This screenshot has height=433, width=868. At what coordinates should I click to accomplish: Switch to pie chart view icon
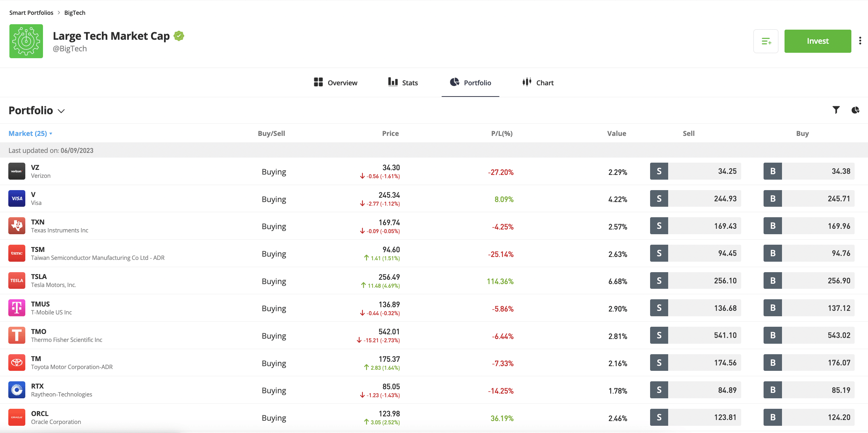coord(855,110)
